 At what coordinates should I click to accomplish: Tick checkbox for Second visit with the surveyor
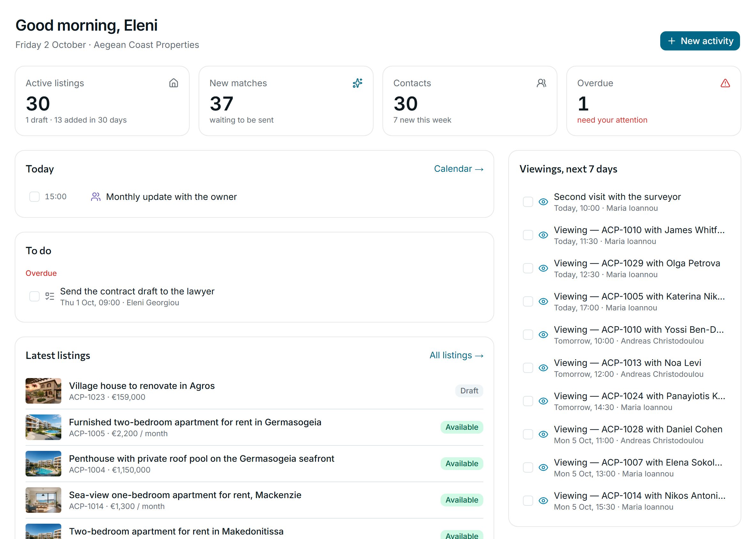coord(528,202)
